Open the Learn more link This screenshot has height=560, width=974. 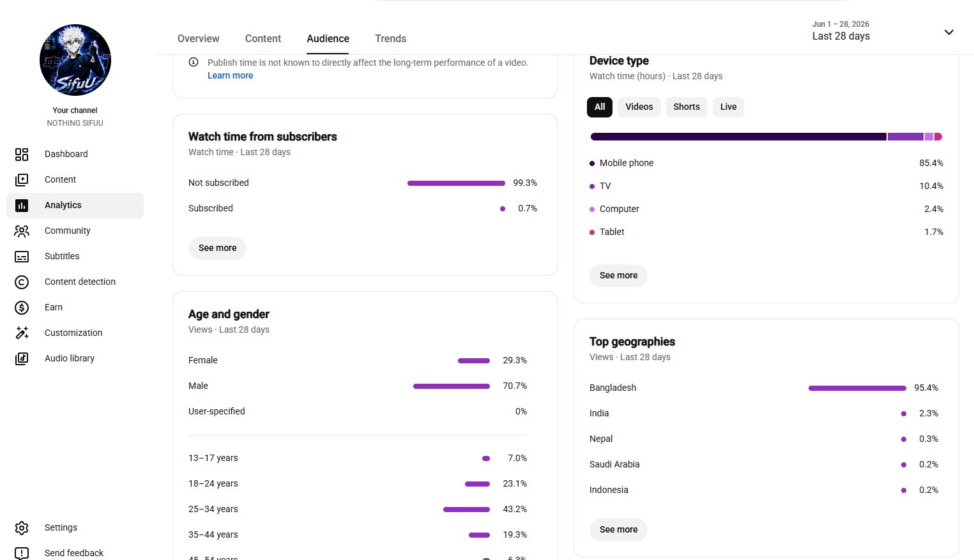click(x=231, y=75)
